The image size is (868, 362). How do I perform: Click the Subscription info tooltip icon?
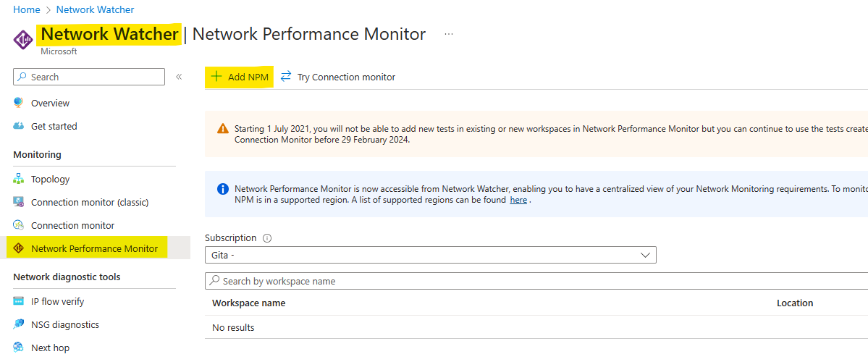pos(267,238)
